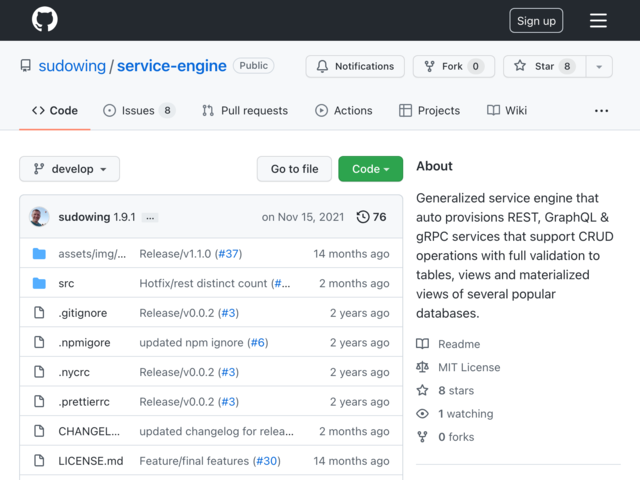Click the star icon beside 8 stars
Image resolution: width=640 pixels, height=480 pixels.
[x=422, y=390]
